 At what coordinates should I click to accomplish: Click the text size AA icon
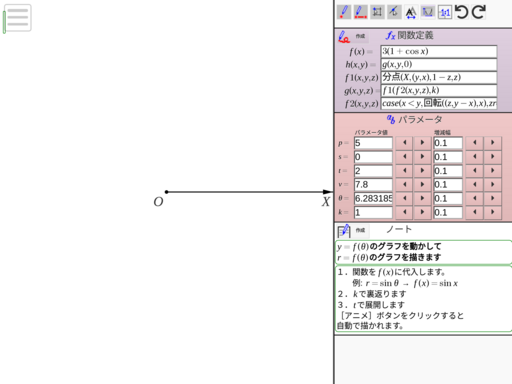click(411, 12)
